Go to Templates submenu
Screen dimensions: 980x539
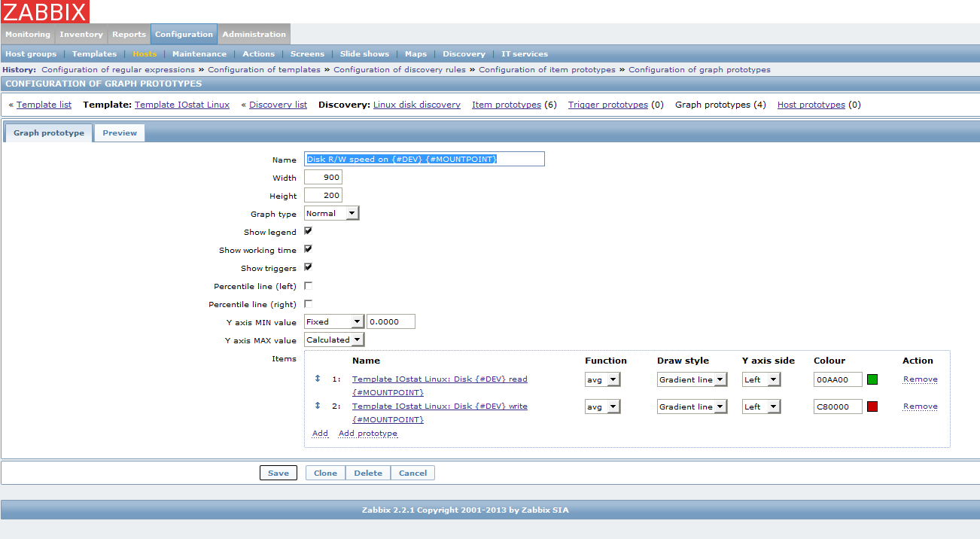point(94,54)
